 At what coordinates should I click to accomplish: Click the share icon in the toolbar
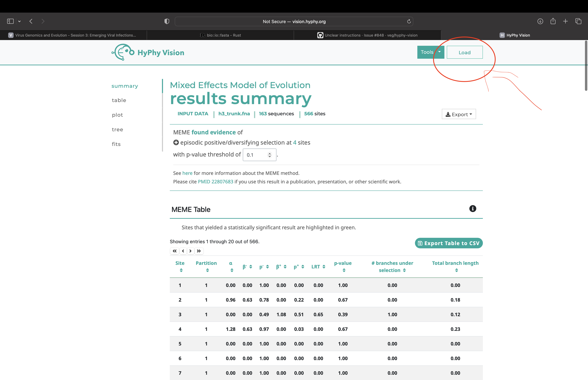[x=553, y=21]
